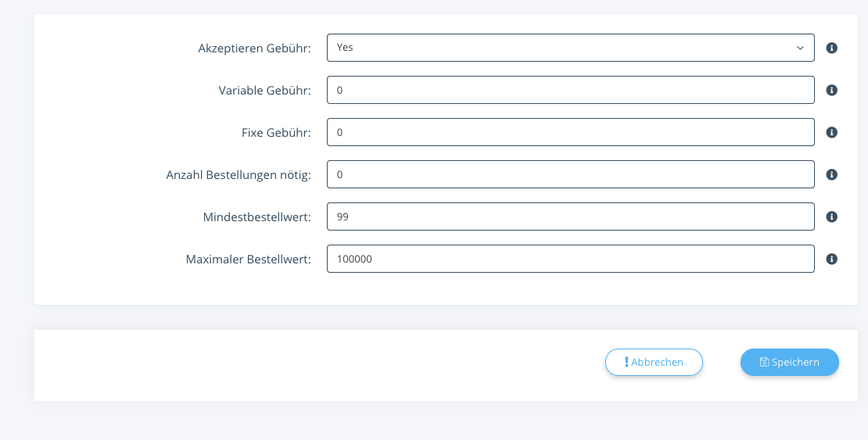Click exclamation icon in Abbrechen button
This screenshot has width=868, height=440.
coord(626,362)
